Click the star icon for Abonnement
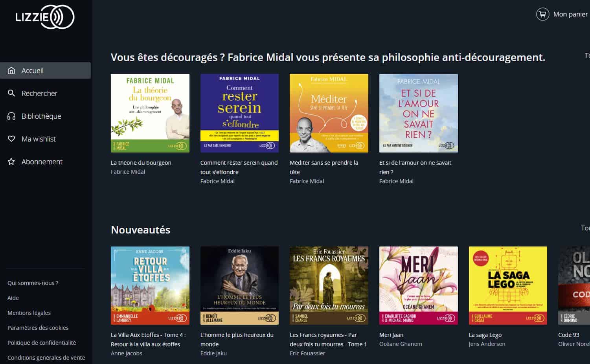 click(11, 162)
